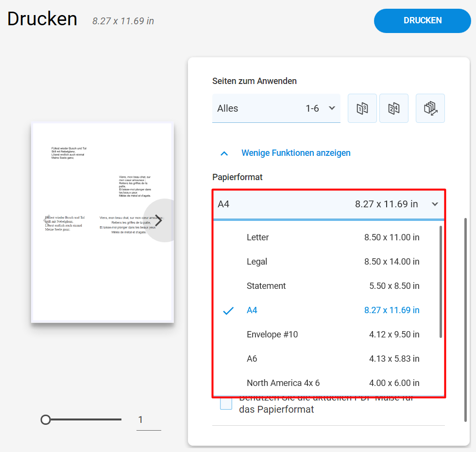Click the page number input field
Viewport: 476px width, 452px height.
[149, 420]
